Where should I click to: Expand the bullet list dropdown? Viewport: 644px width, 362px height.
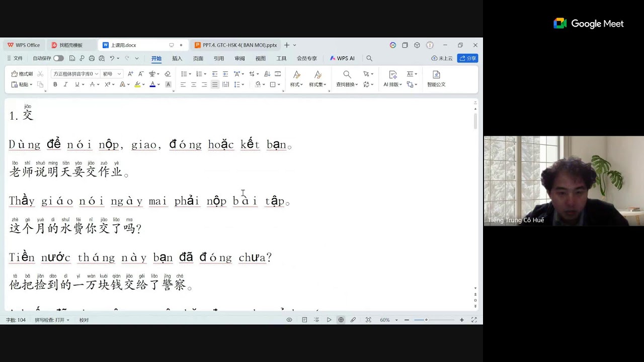click(190, 74)
